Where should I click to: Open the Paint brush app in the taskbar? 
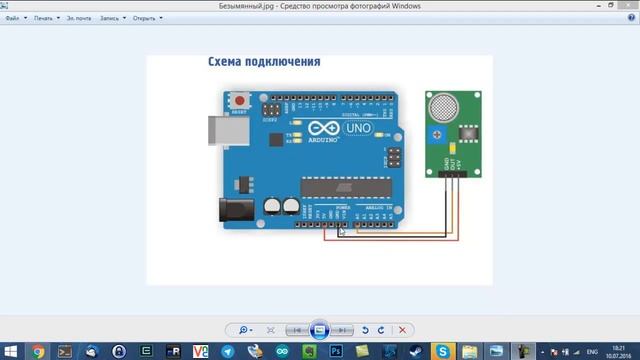pyautogui.click(x=255, y=351)
